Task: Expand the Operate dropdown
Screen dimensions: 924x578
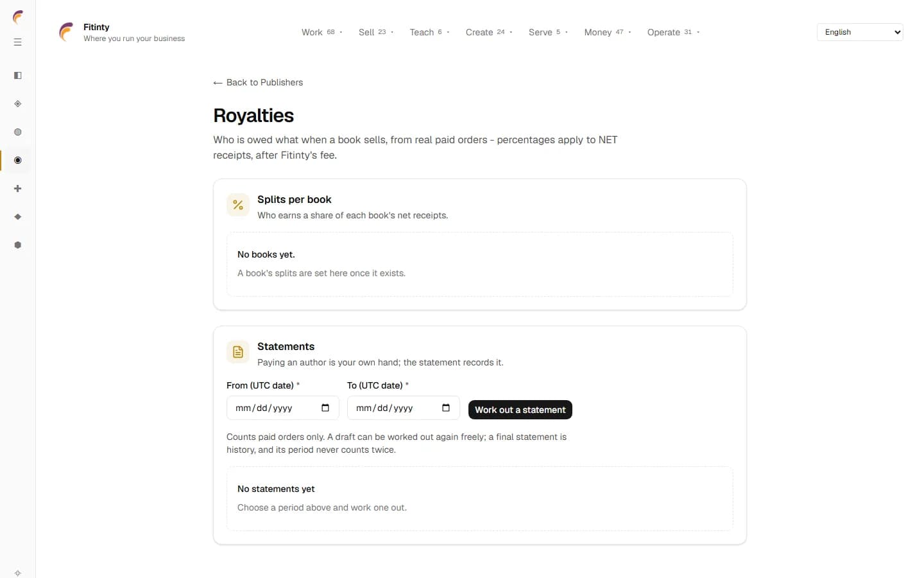Action: pyautogui.click(x=673, y=32)
